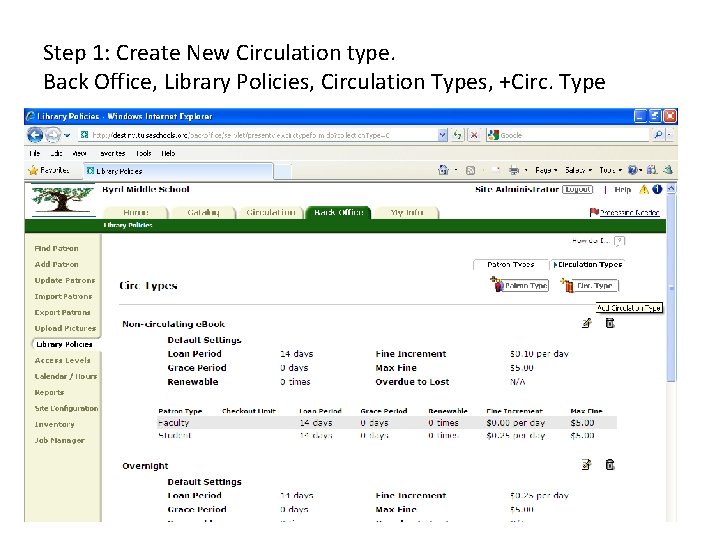Open the search provider dropdown arrow

669,135
